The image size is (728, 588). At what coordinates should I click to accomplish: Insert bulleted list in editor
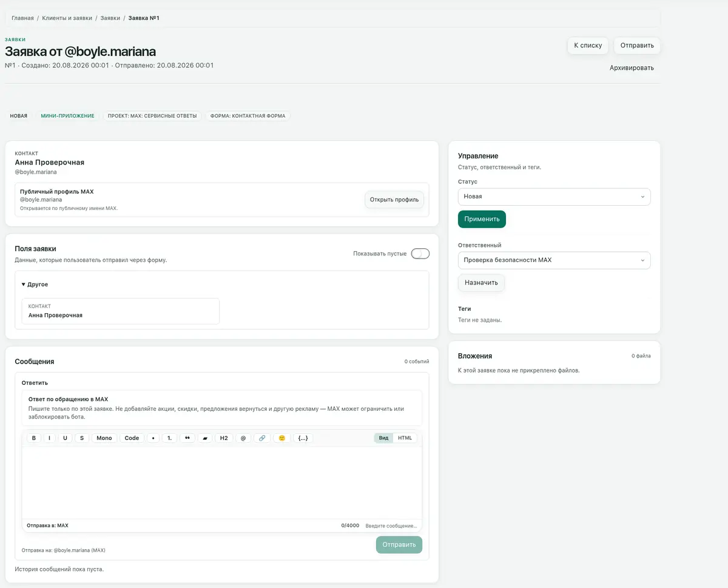[153, 438]
